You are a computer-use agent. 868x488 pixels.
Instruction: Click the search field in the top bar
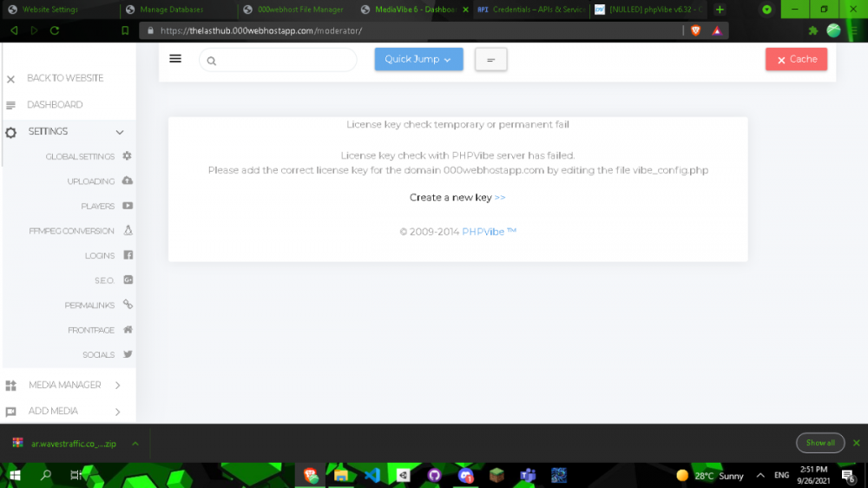tap(278, 60)
